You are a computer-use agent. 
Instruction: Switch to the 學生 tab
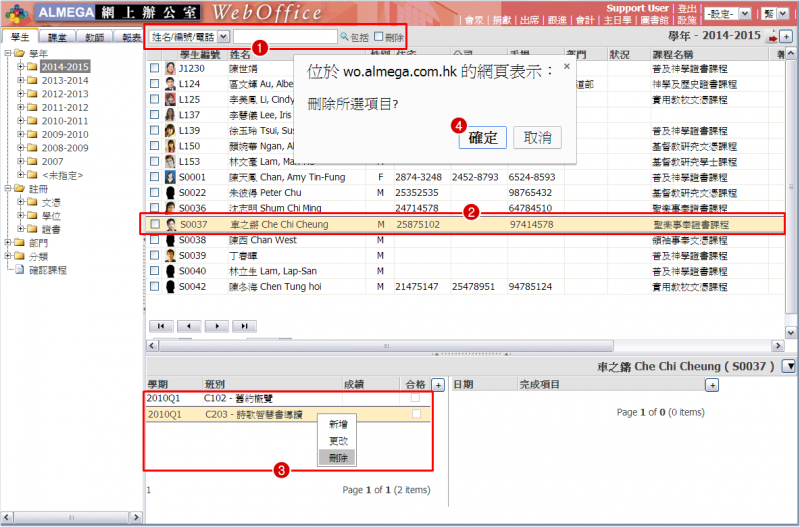[x=20, y=37]
